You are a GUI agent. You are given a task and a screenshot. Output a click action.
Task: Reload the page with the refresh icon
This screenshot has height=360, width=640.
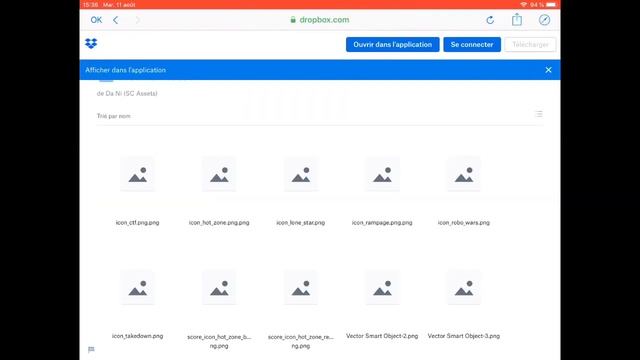tap(490, 20)
